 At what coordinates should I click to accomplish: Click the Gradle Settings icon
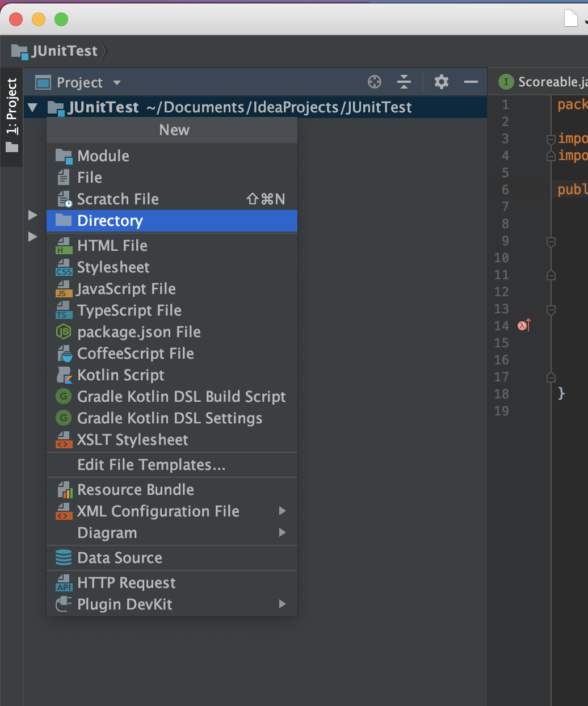click(64, 418)
